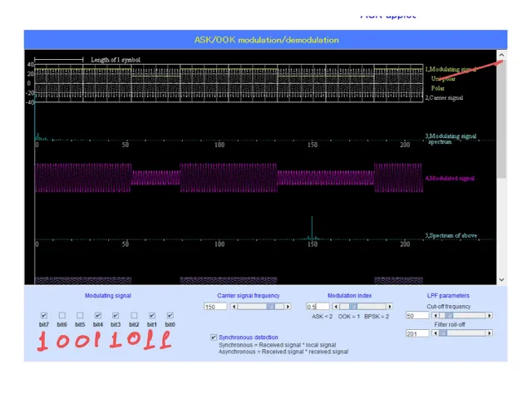The height and width of the screenshot is (399, 532).
Task: Toggle the bit4 checkbox off
Action: 98,316
